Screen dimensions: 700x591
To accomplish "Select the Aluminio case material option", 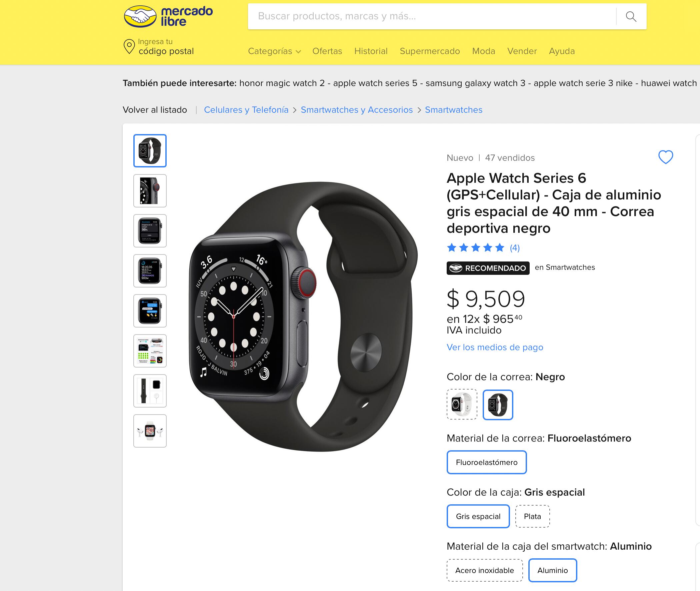I will coord(552,570).
